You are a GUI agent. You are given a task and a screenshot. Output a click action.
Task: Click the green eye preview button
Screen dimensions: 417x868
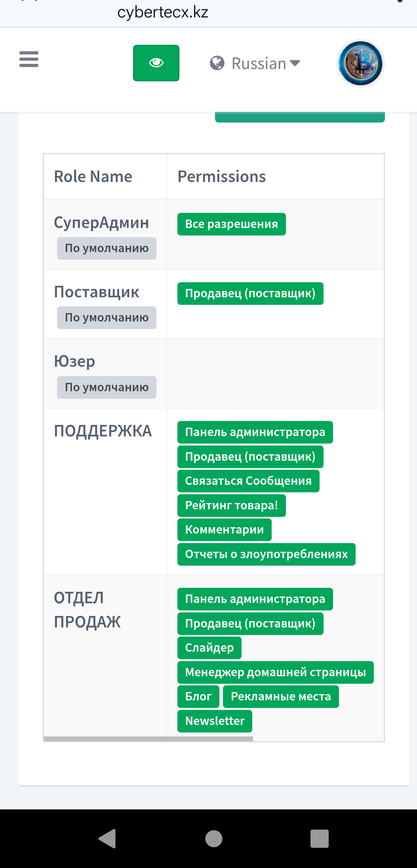[x=156, y=63]
